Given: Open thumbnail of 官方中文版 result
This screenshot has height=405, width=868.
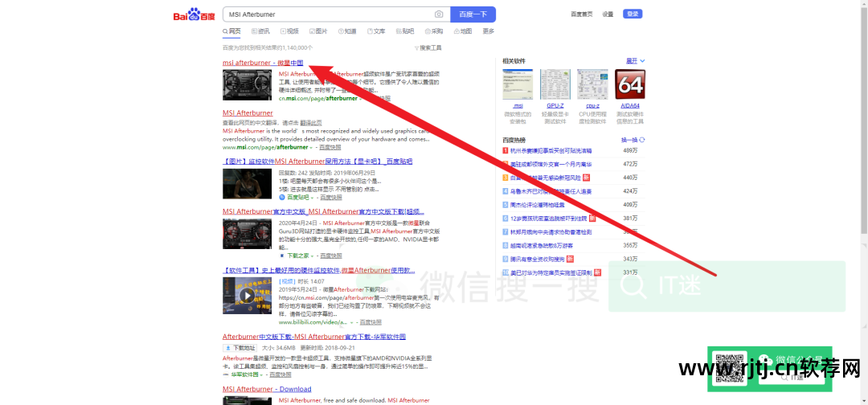Looking at the screenshot, I should point(248,234).
